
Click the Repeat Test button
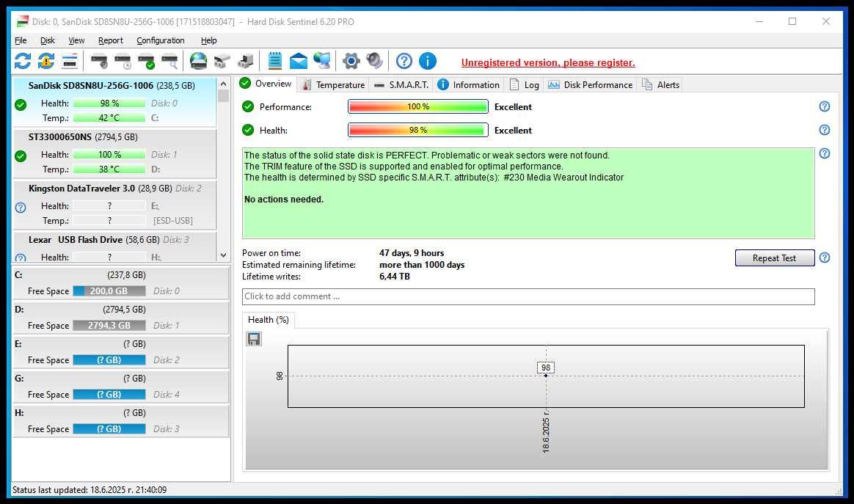775,258
